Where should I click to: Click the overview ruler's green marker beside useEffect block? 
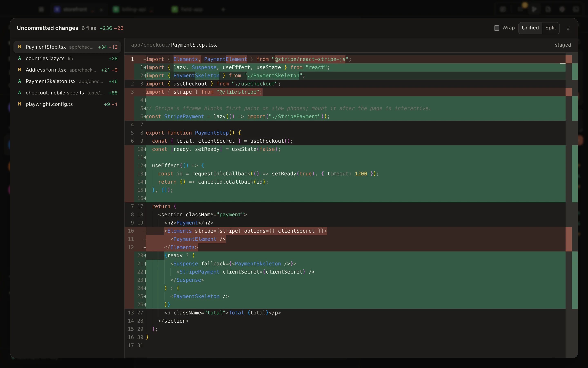[x=575, y=174]
